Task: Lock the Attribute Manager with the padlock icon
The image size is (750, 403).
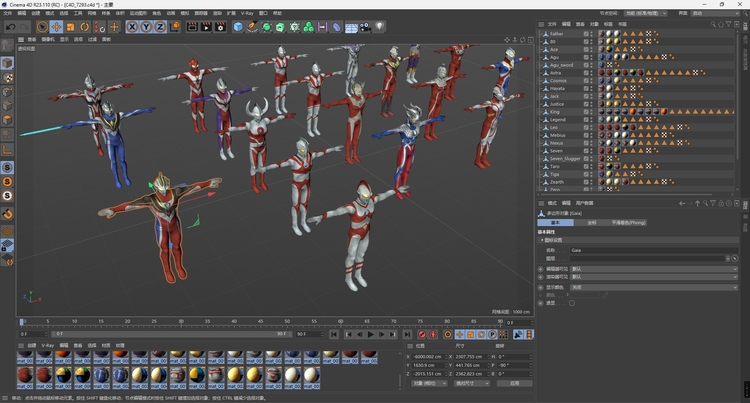Action: tap(721, 204)
